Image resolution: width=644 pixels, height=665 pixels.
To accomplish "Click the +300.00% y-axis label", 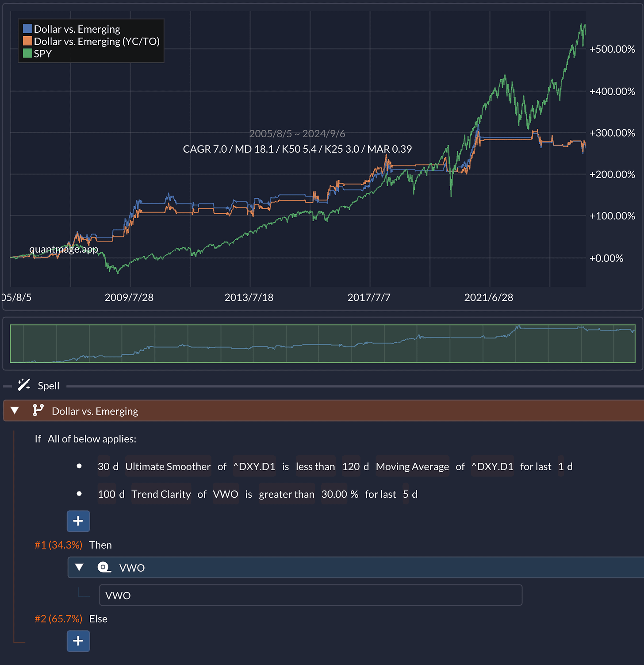I will [612, 133].
